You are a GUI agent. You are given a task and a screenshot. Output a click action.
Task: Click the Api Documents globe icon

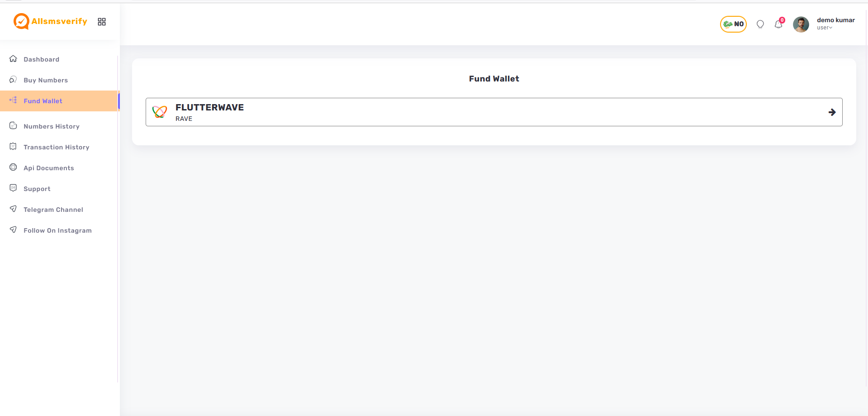13,167
